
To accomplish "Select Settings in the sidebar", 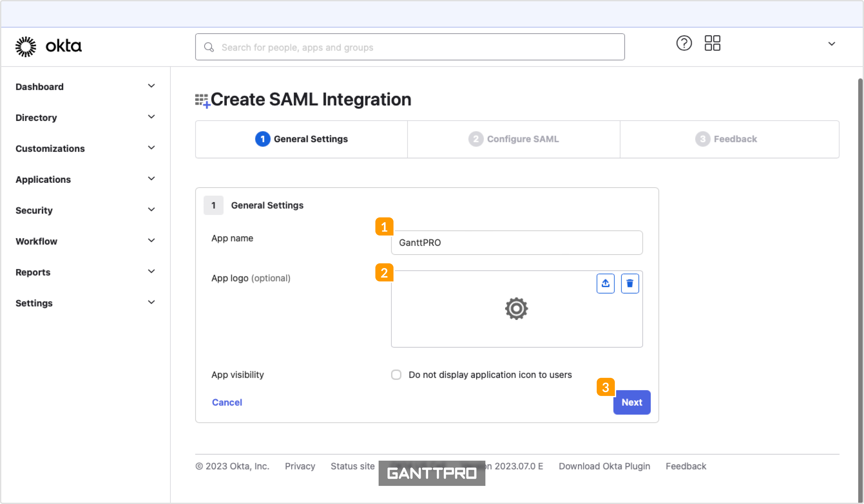I will [x=34, y=303].
